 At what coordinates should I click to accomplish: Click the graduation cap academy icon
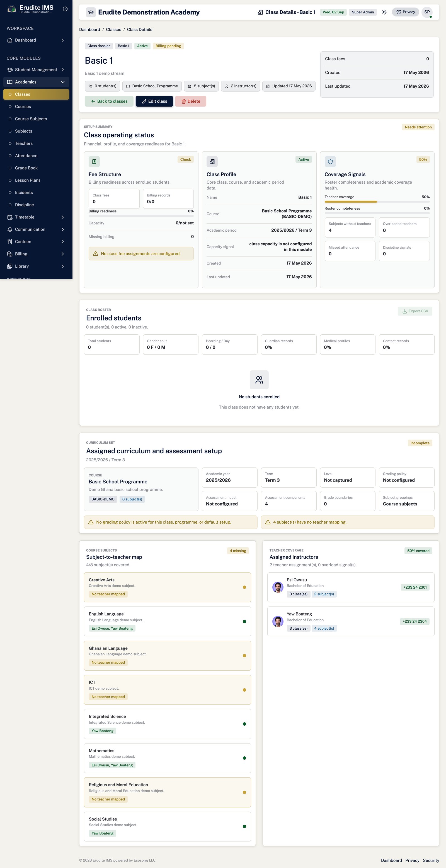point(91,13)
